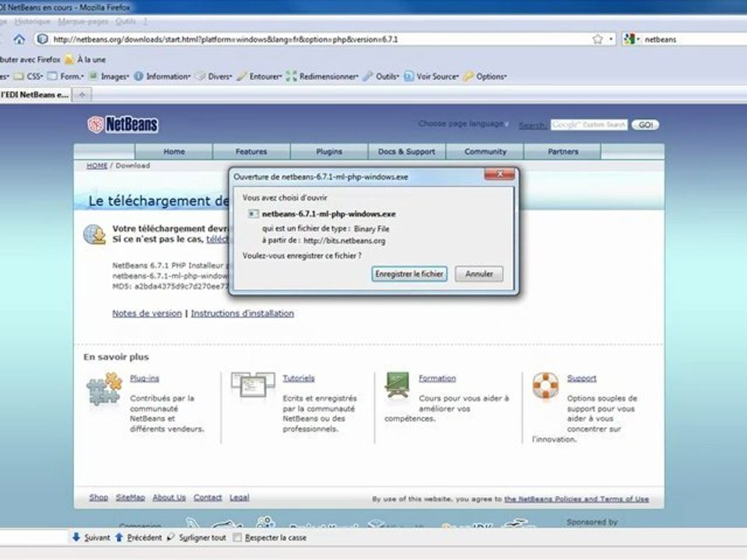The width and height of the screenshot is (747, 560).
Task: Open the Support link
Action: (582, 378)
